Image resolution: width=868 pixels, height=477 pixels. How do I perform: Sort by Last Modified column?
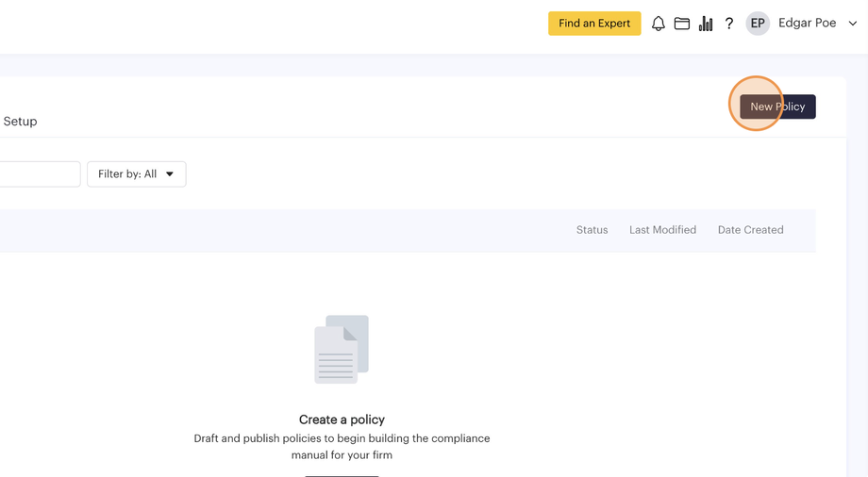pos(662,230)
